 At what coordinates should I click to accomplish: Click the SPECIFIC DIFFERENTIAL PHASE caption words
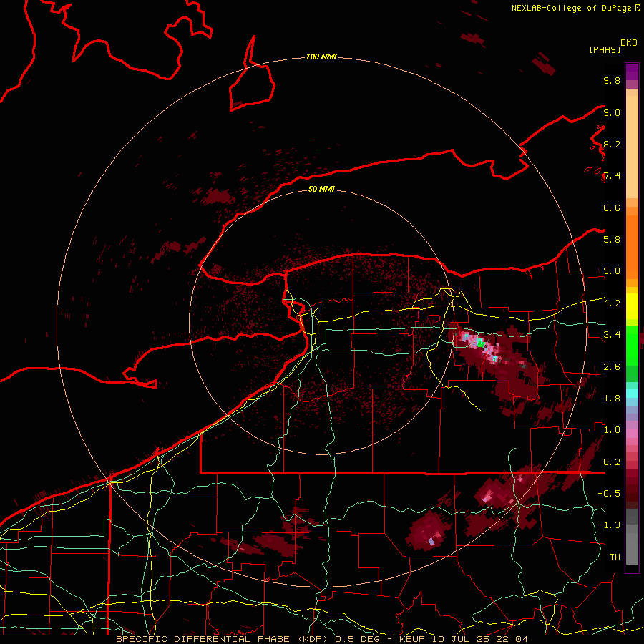pyautogui.click(x=204, y=639)
